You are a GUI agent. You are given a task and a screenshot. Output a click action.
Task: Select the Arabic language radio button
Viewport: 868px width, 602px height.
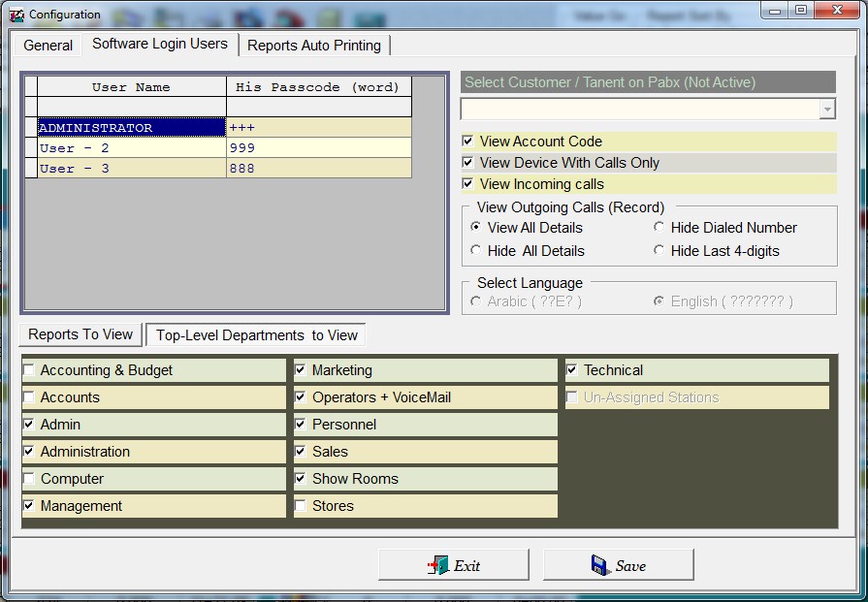tap(475, 301)
